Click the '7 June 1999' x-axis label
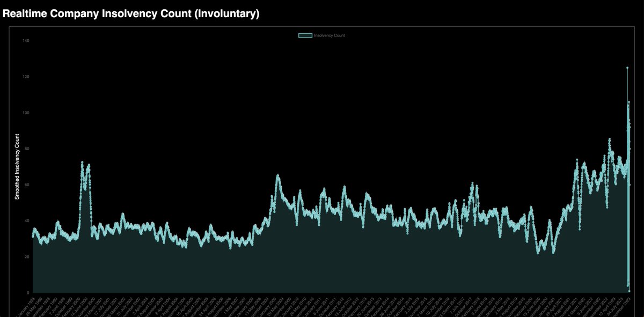 (x=57, y=306)
